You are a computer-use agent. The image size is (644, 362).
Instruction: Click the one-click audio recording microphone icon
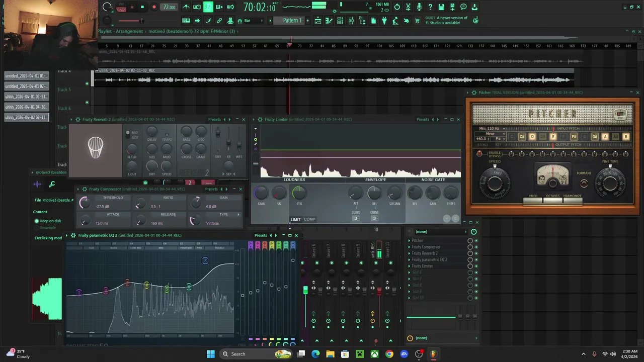[x=419, y=7]
